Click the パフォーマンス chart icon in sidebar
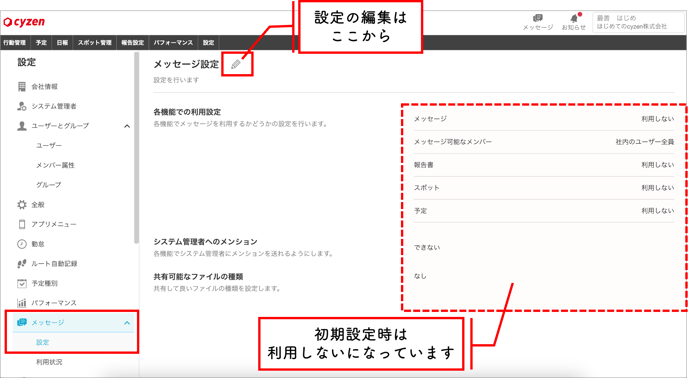Screen dimensions: 688x378 pyautogui.click(x=22, y=303)
